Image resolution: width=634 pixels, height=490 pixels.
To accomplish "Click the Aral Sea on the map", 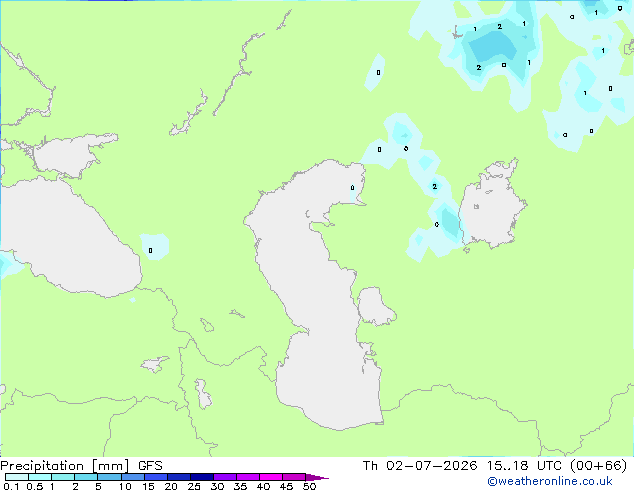I will coord(491,206).
